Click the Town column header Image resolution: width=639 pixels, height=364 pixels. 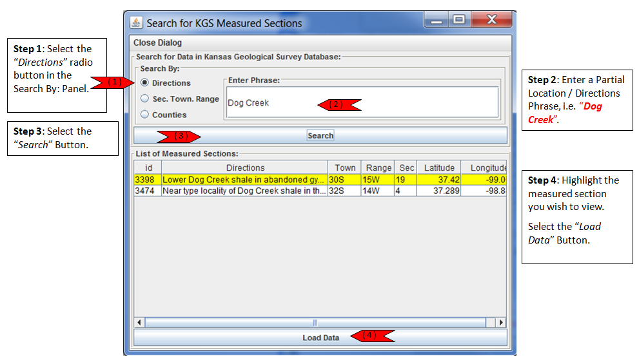pos(345,168)
